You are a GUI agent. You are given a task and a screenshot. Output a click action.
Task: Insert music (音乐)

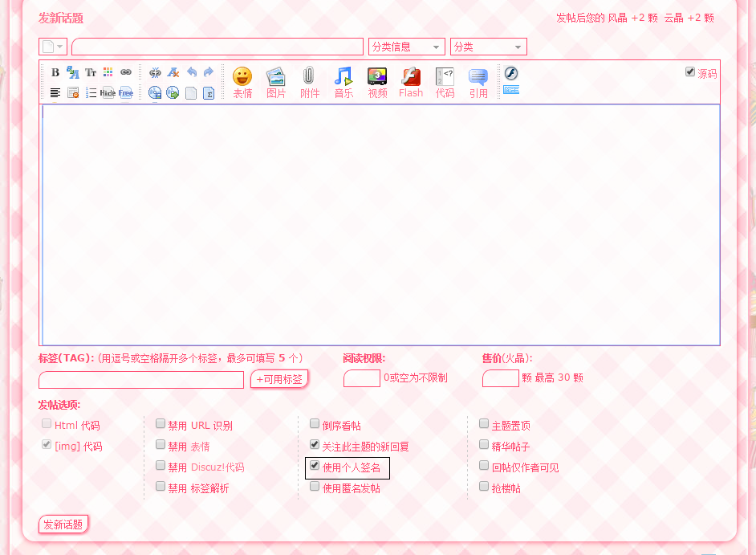[x=343, y=83]
